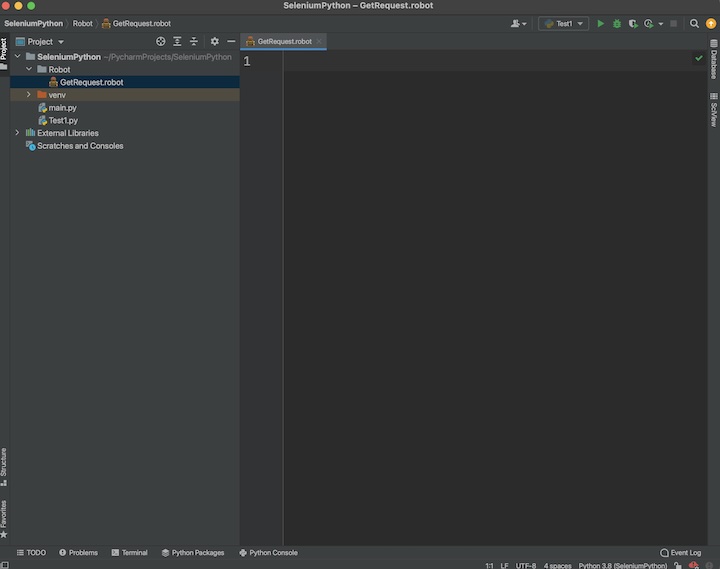
Task: Expand the venv folder
Action: pyautogui.click(x=29, y=95)
